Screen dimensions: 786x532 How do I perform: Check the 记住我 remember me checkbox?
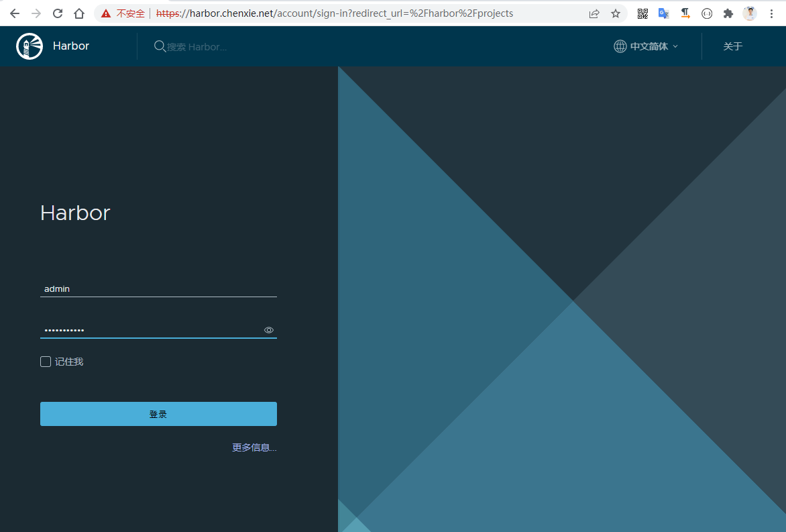coord(46,362)
